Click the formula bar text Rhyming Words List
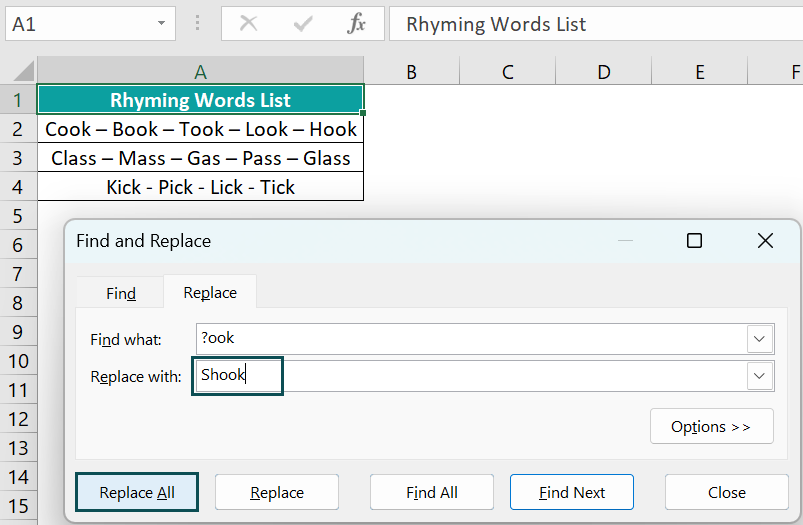The height and width of the screenshot is (525, 803). [x=496, y=24]
